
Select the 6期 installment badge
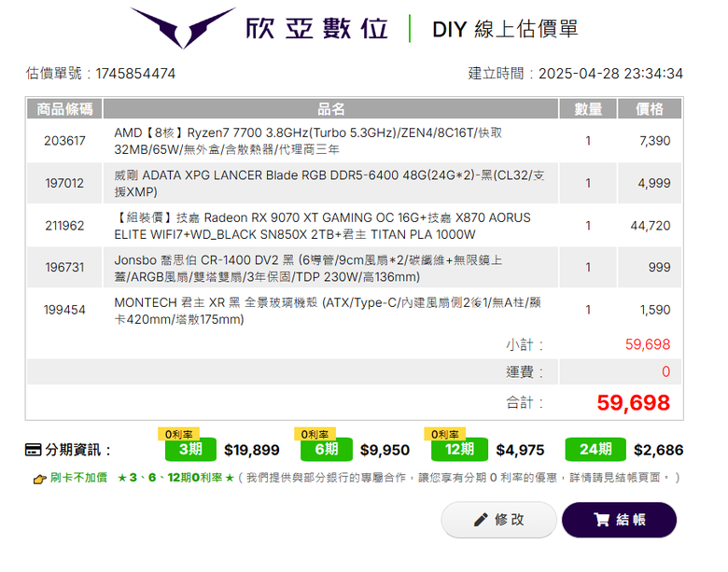click(x=327, y=450)
